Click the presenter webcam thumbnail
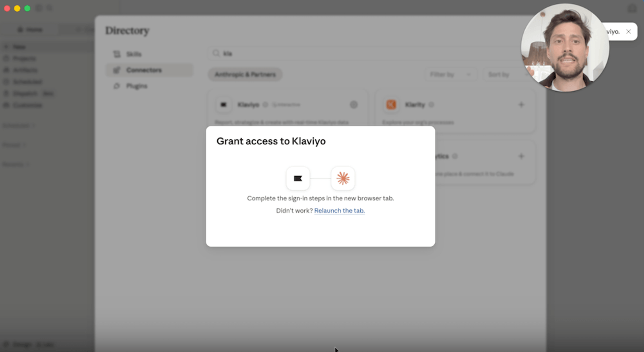Viewport: 644px width, 352px height. [565, 47]
